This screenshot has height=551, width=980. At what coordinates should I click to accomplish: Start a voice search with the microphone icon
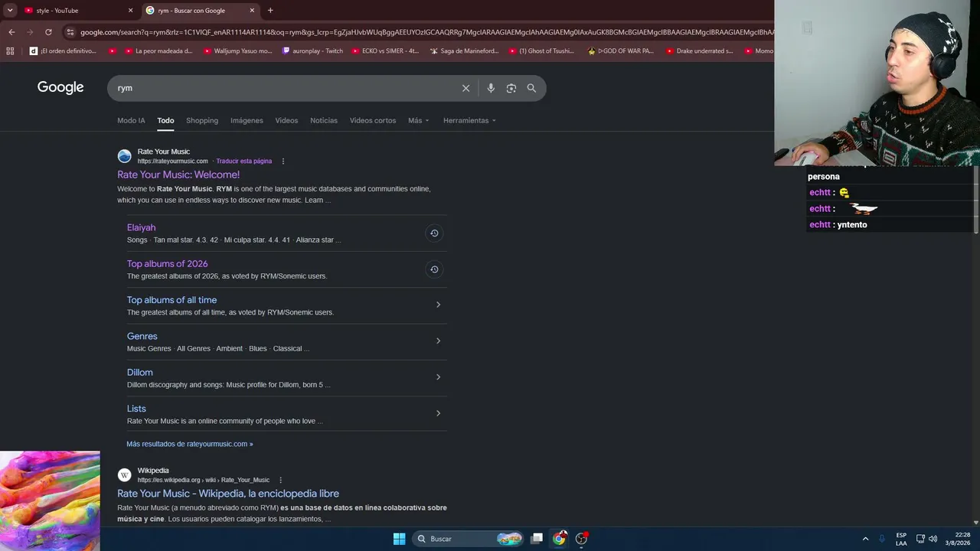[491, 88]
